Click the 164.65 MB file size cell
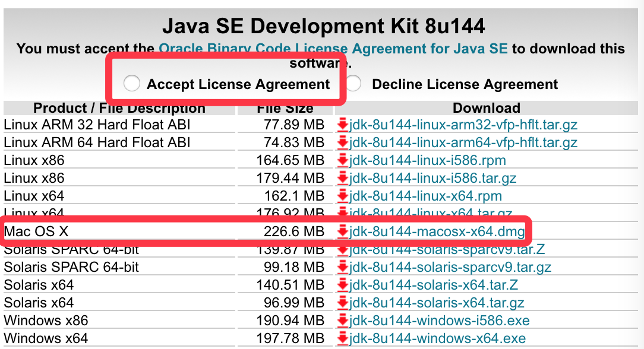The height and width of the screenshot is (349, 644). click(x=291, y=160)
